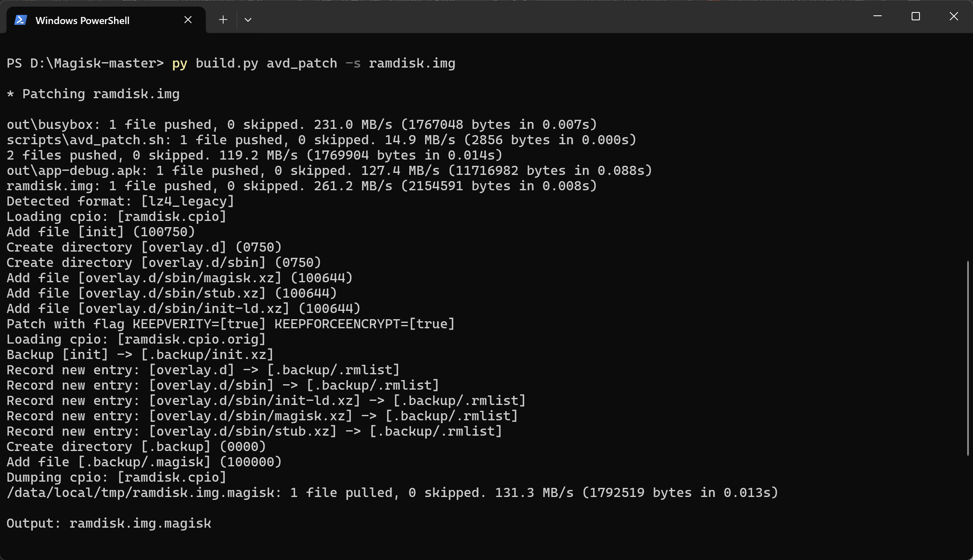Click the '* Patching ramdisk.img' line
The height and width of the screenshot is (560, 973).
[x=93, y=94]
